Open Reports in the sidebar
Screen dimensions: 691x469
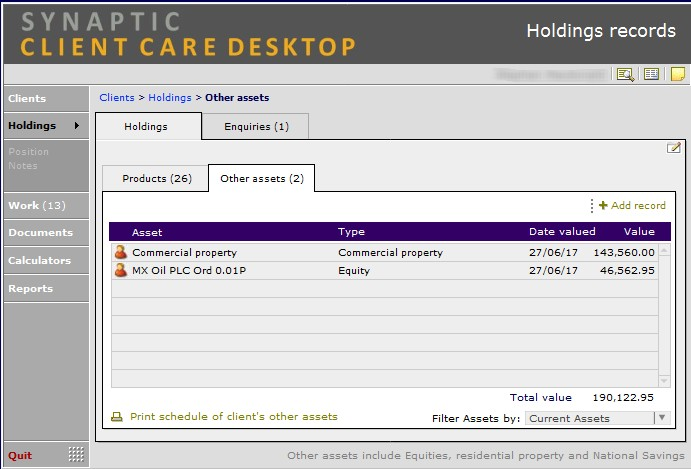(x=46, y=289)
